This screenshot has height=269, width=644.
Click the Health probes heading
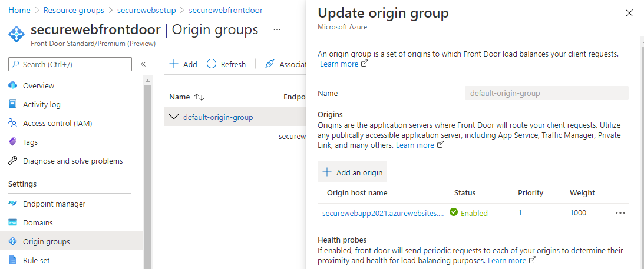point(342,240)
